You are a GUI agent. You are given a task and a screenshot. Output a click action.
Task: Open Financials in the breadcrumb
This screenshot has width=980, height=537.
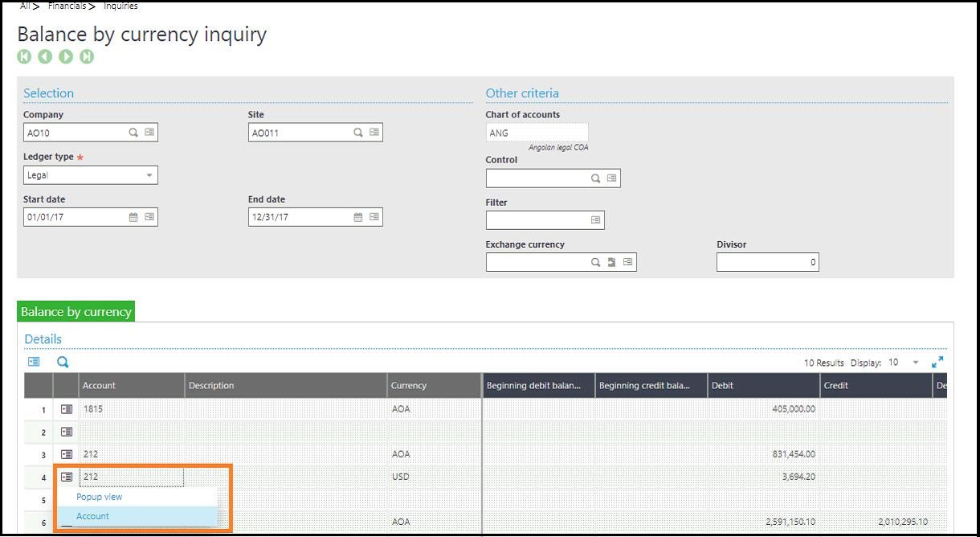tap(66, 6)
